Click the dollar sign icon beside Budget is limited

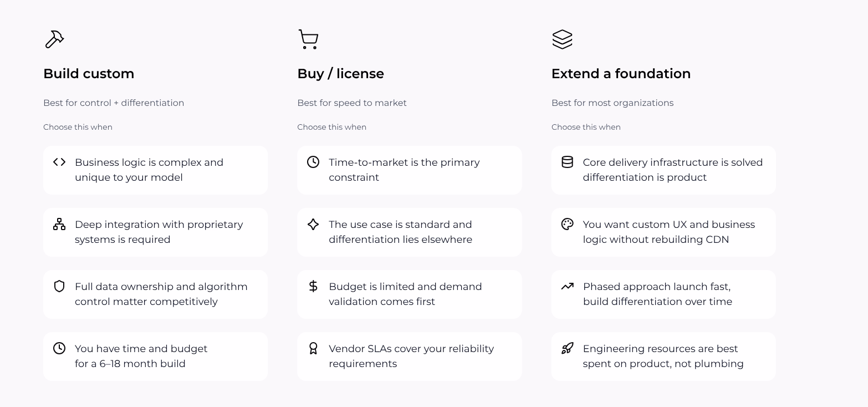click(x=313, y=286)
